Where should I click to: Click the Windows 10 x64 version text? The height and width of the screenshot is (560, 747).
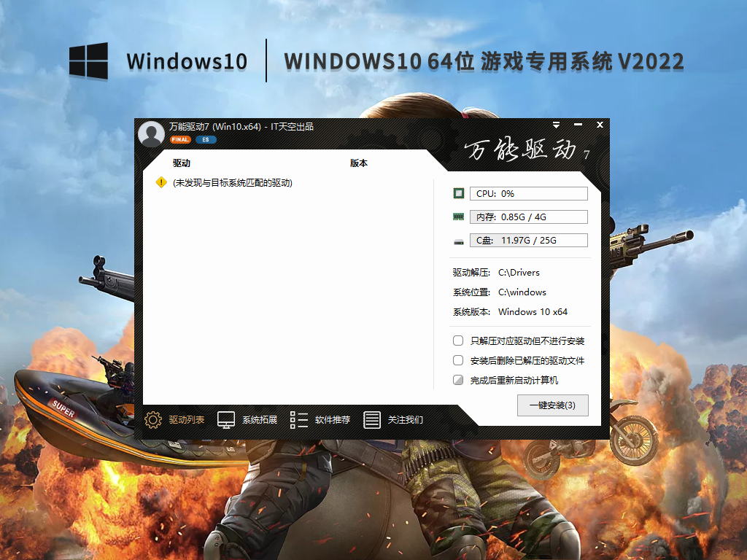point(533,312)
